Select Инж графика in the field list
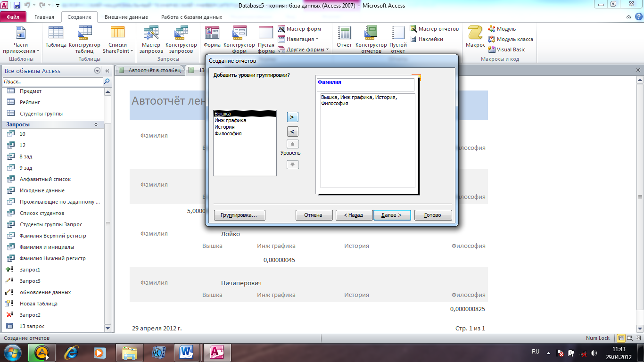 click(x=245, y=120)
